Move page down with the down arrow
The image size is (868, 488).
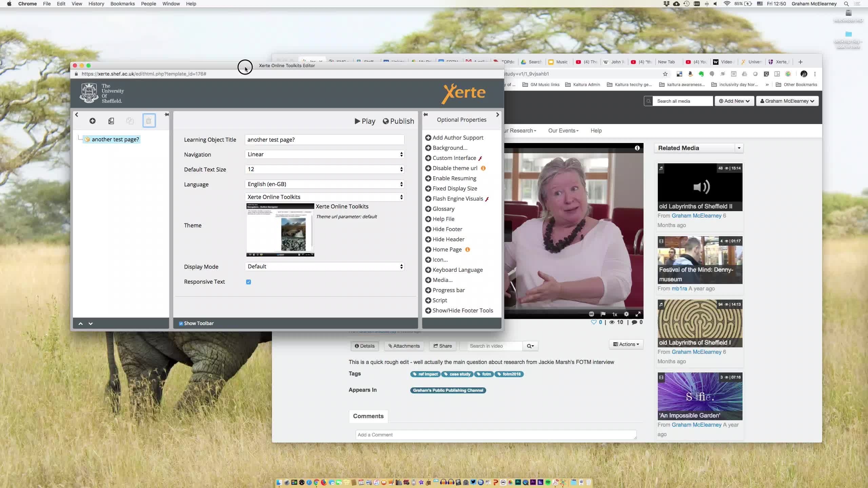tap(91, 324)
